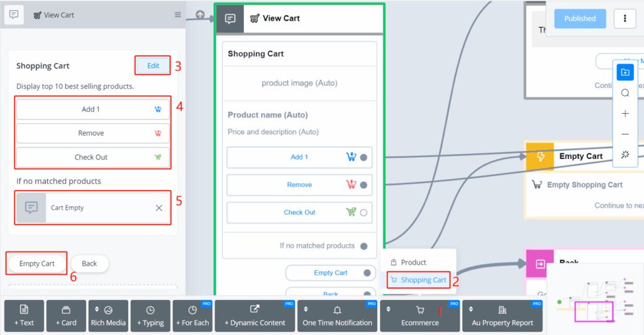Click the hamburger menu in View Cart panel

coord(178,15)
